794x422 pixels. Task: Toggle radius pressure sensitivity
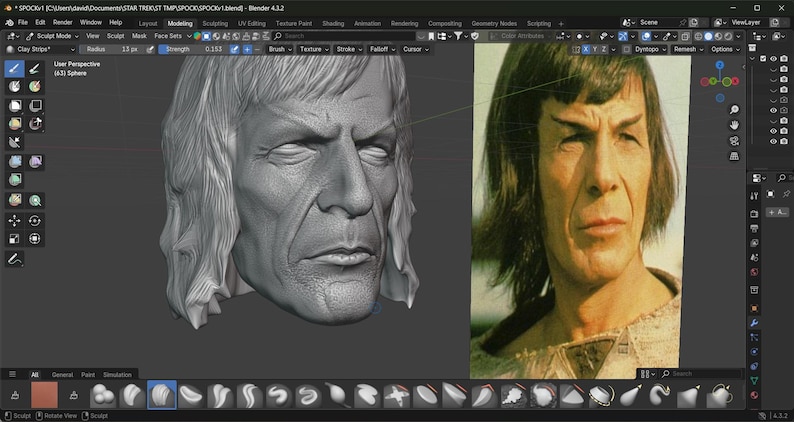click(150, 49)
